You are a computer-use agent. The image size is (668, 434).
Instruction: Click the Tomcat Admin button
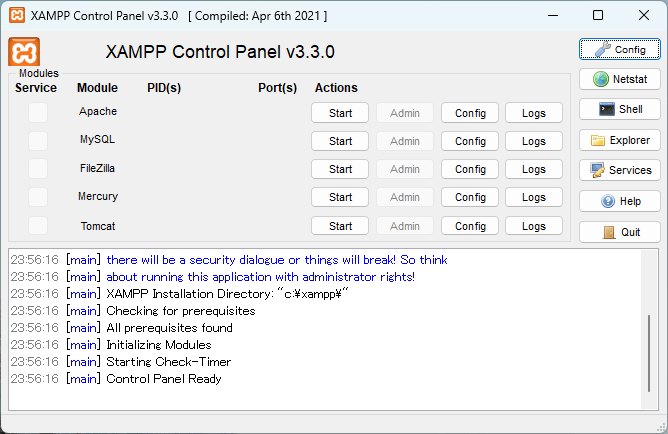pos(405,226)
